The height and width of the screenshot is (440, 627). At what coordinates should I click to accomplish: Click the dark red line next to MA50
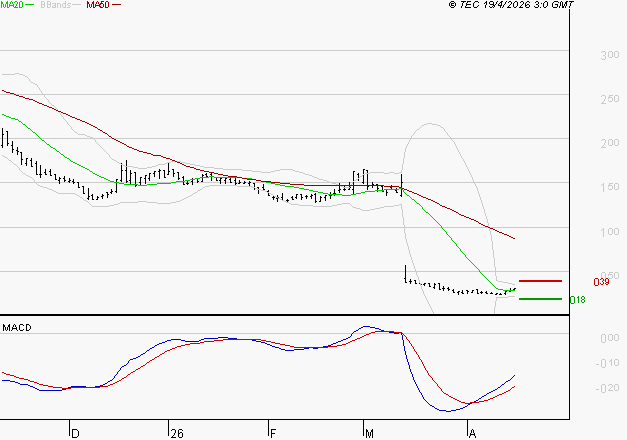tap(116, 6)
